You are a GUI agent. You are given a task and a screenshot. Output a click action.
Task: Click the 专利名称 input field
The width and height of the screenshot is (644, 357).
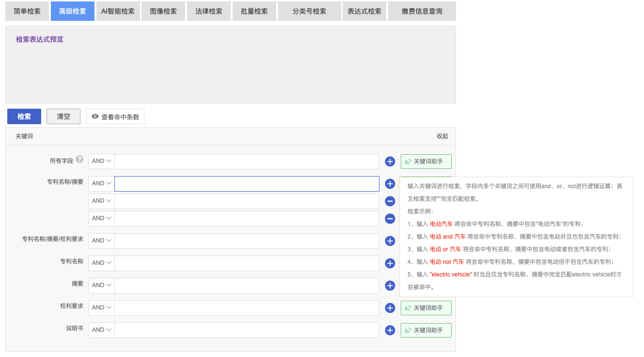247,263
